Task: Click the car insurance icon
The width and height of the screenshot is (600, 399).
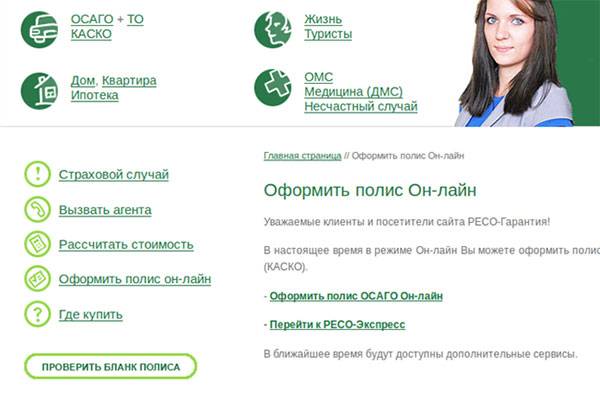Action: click(39, 29)
